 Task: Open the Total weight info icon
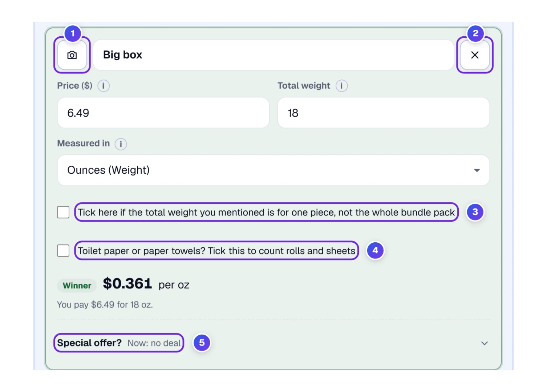341,86
